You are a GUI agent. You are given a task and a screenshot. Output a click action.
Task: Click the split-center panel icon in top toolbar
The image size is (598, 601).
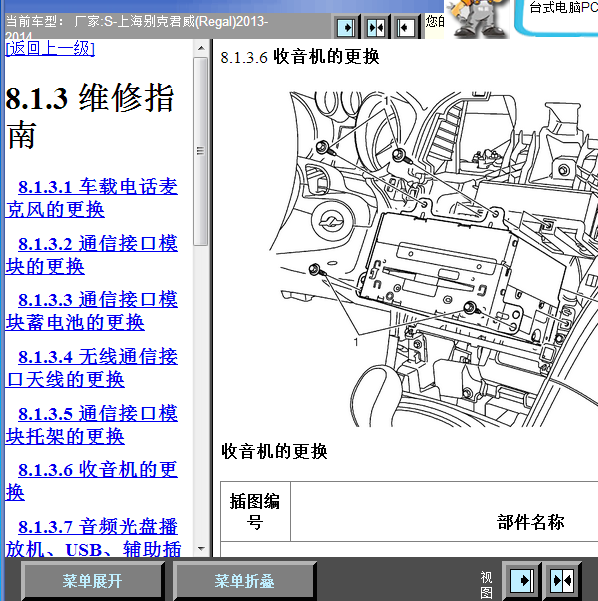[x=376, y=27]
